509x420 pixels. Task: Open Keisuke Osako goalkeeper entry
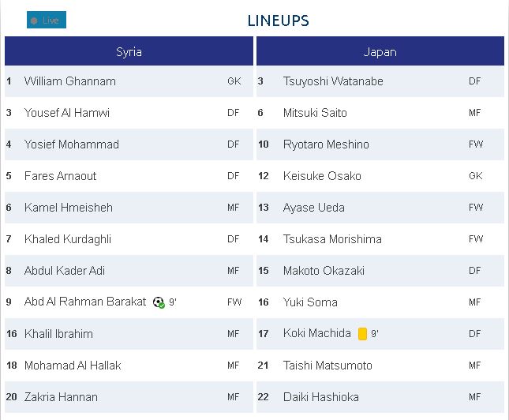click(x=380, y=176)
